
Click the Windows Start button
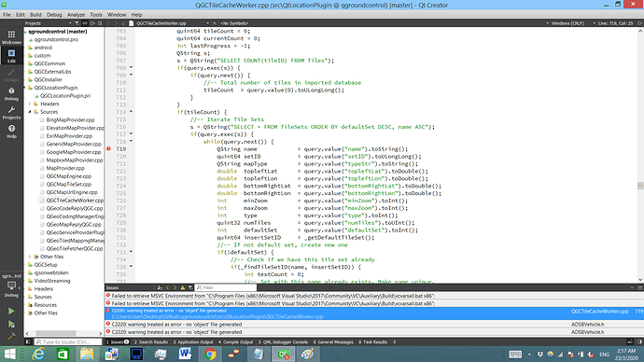coord(9,354)
